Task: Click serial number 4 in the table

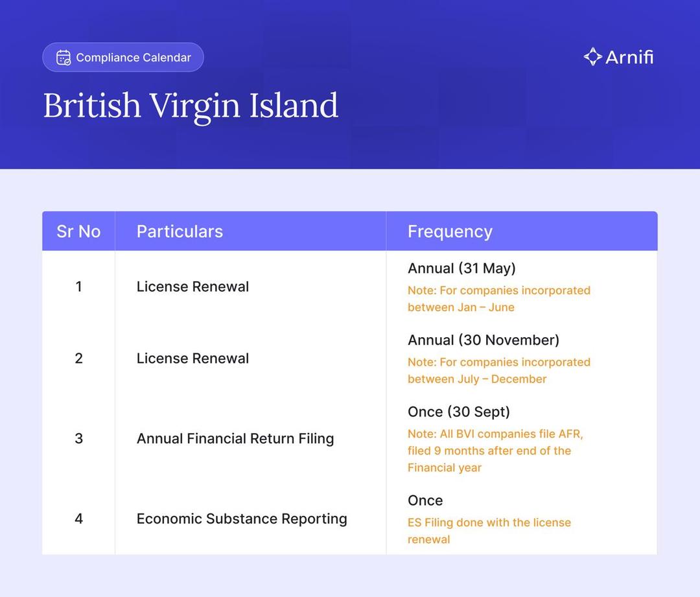Action: (x=78, y=519)
